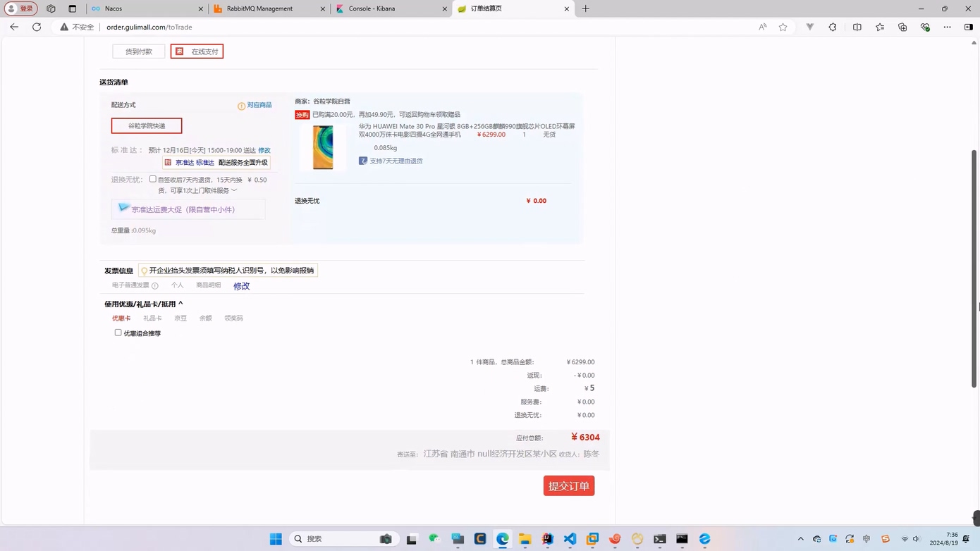Toggle split screen icon in browser toolbar
The height and width of the screenshot is (551, 980).
pos(857,27)
